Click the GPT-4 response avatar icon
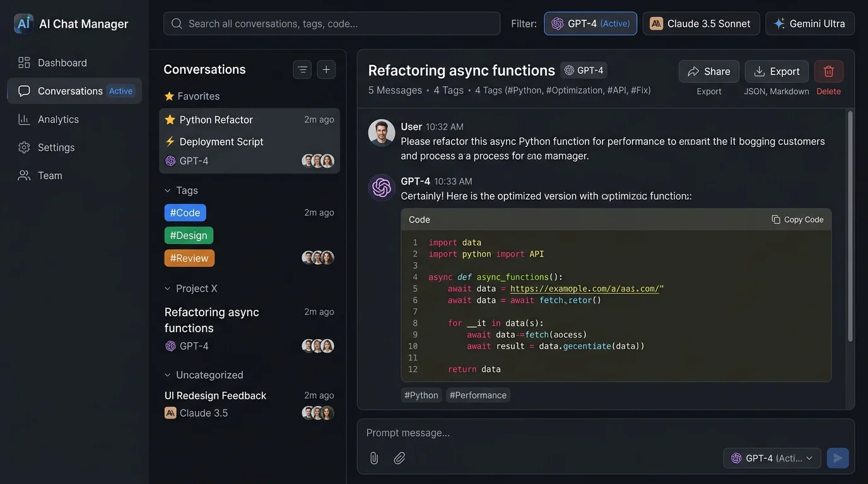The image size is (868, 484). [x=382, y=187]
